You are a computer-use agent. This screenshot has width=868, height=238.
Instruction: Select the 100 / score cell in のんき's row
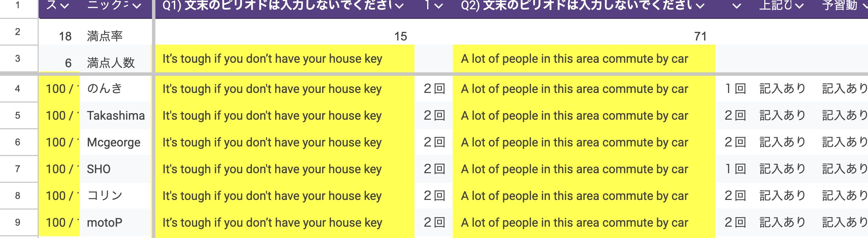click(x=60, y=89)
